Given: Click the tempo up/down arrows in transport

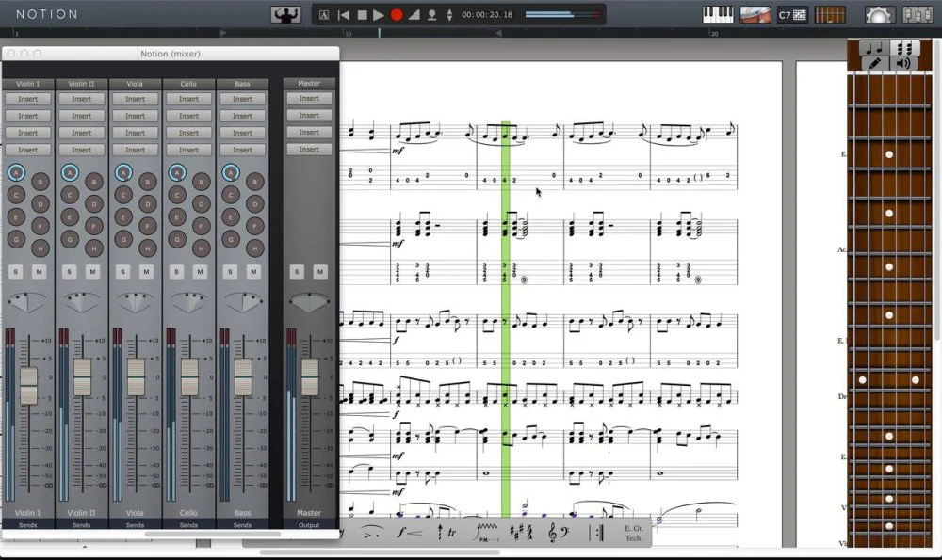Looking at the screenshot, I should 449,15.
